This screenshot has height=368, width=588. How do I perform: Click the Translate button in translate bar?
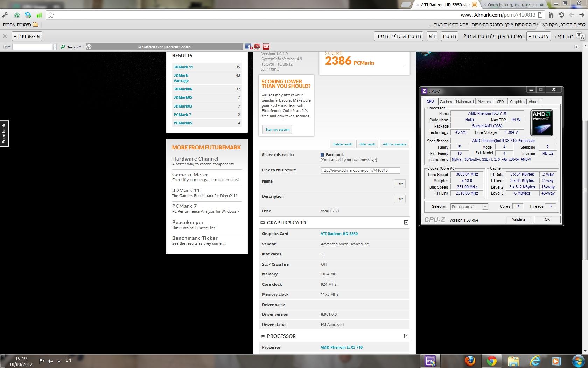coord(449,36)
